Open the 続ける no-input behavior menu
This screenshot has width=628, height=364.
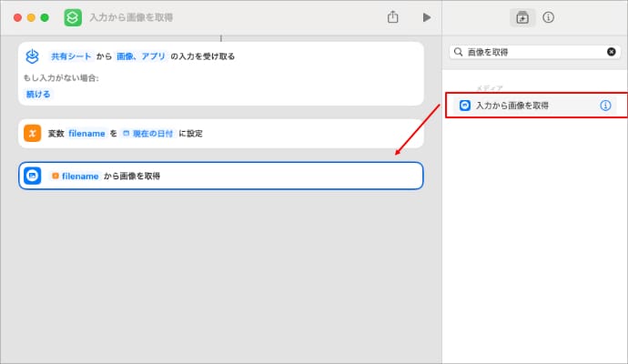(38, 94)
